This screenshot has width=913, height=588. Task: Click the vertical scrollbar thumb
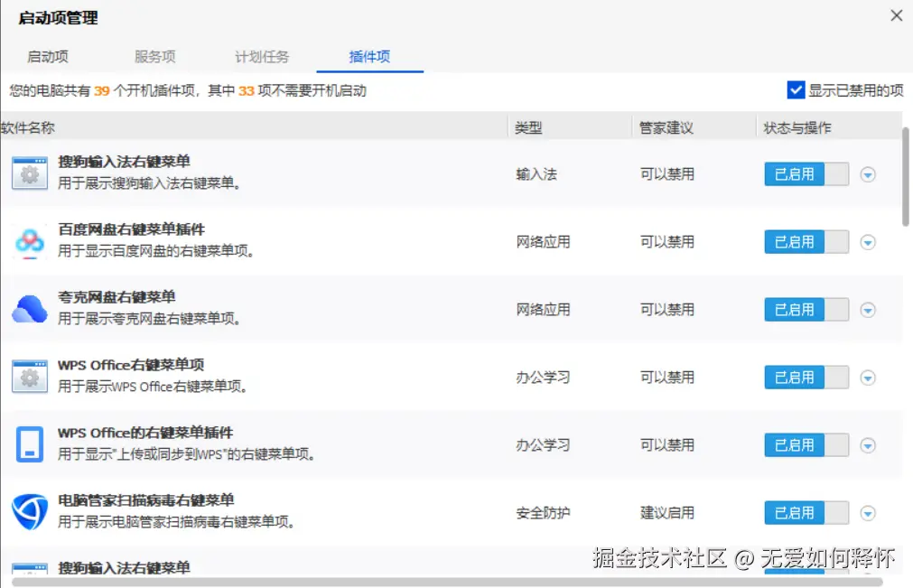click(906, 176)
